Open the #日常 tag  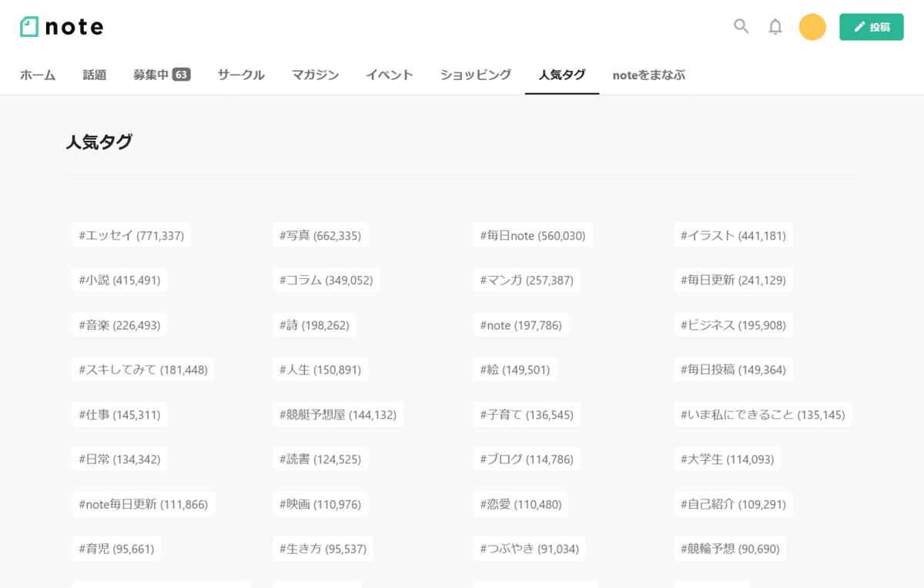click(119, 459)
